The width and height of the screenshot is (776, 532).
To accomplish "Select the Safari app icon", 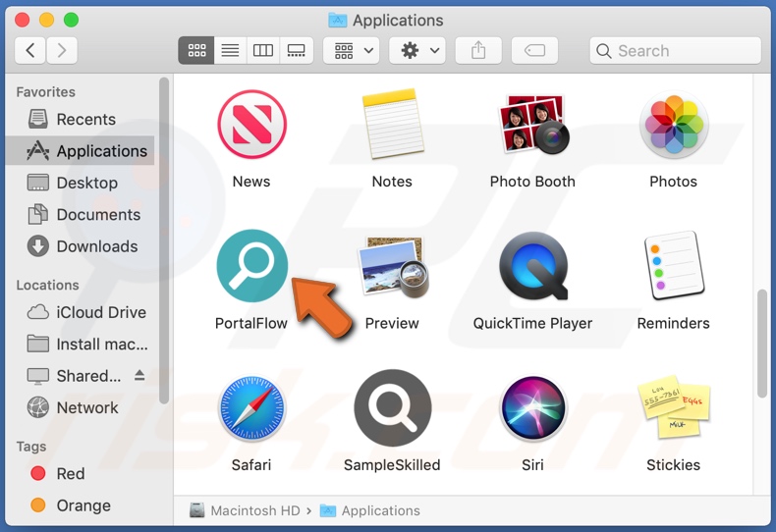I will point(251,407).
